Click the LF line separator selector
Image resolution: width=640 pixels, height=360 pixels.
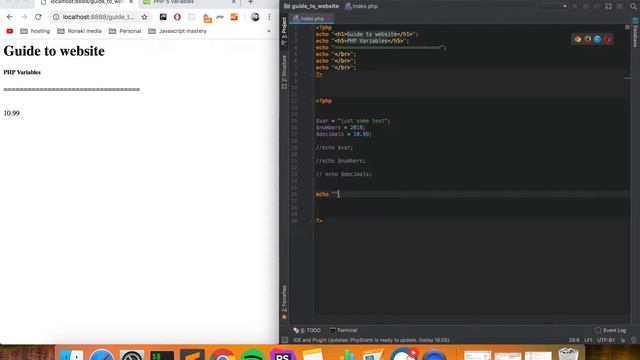pyautogui.click(x=588, y=340)
